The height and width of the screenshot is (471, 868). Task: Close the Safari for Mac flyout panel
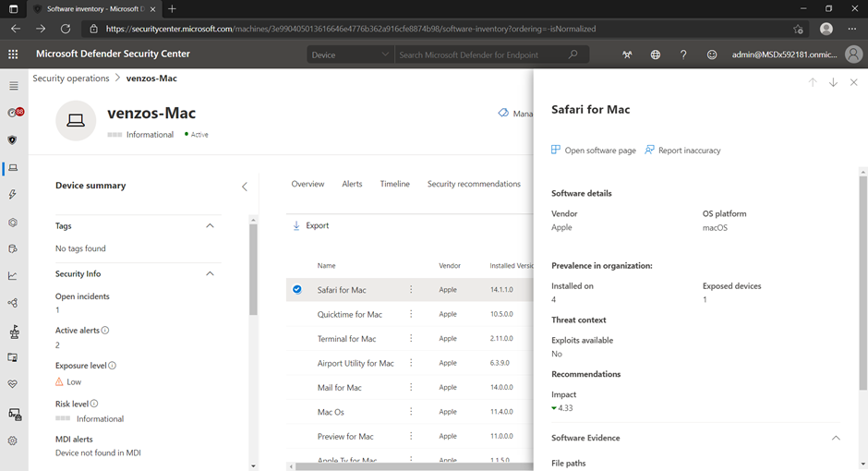[x=853, y=82]
